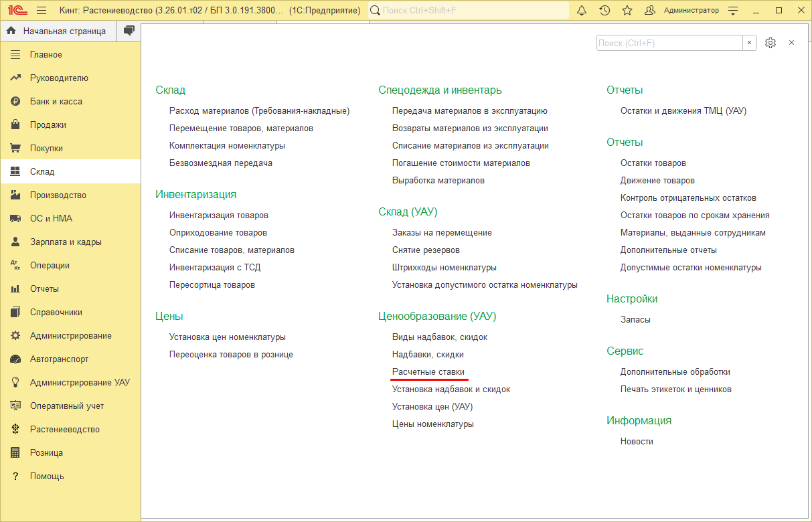Click the user account icon

tap(649, 11)
